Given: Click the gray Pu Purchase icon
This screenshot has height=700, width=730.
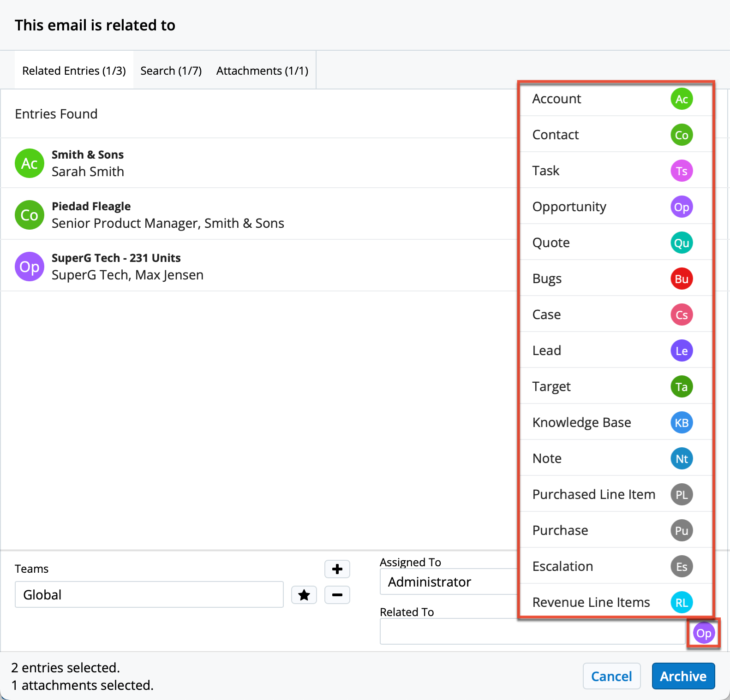Looking at the screenshot, I should [x=682, y=530].
